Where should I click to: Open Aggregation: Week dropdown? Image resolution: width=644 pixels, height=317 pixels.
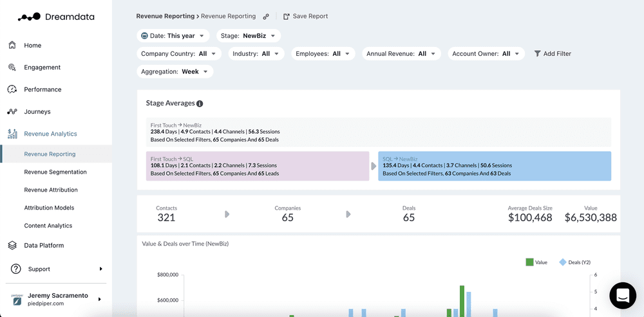point(175,71)
